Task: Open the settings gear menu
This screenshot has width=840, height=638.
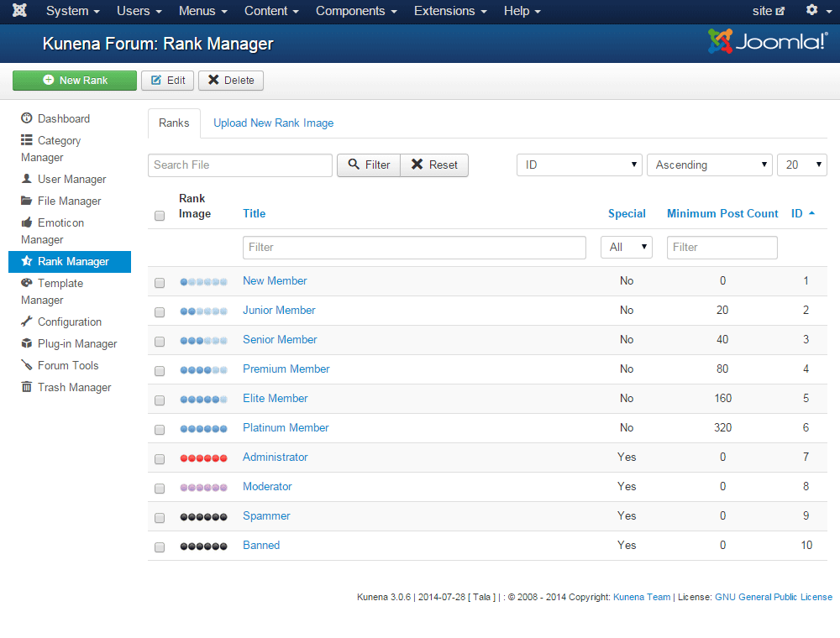Action: click(818, 11)
